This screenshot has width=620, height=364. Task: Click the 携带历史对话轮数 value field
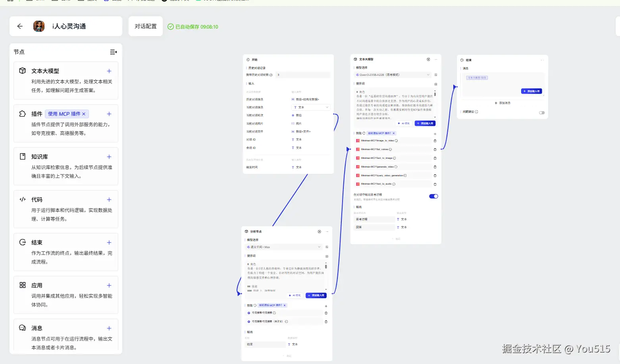[303, 75]
